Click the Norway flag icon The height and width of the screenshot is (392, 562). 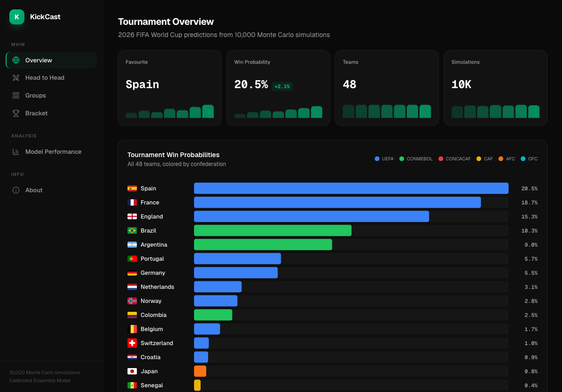pos(132,301)
